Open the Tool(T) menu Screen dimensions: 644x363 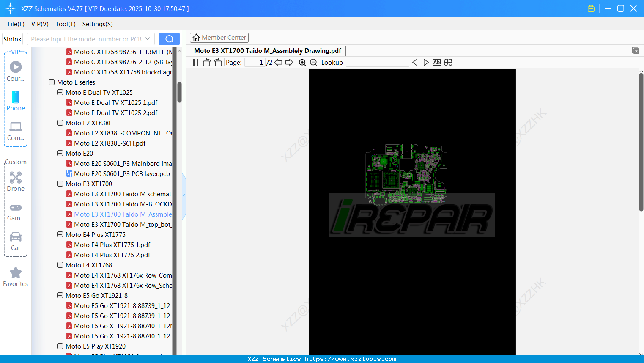(66, 24)
